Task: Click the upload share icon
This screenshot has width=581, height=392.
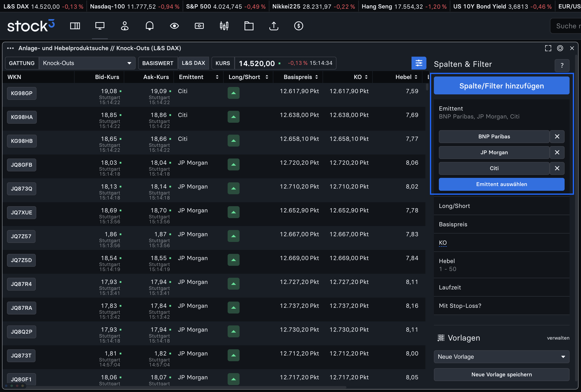Action: click(274, 26)
